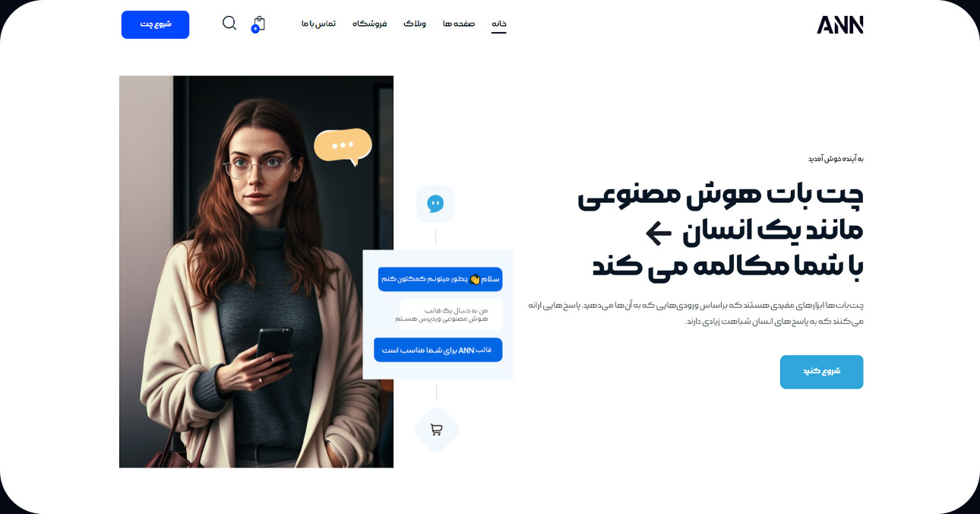The width and height of the screenshot is (980, 514).
Task: Click the شروع چت button
Action: [x=155, y=24]
